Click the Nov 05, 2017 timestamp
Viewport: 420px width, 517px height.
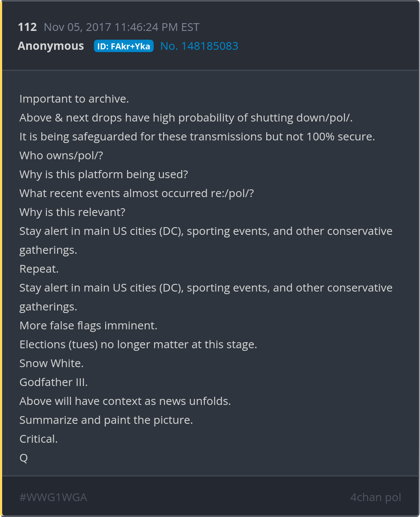pyautogui.click(x=122, y=27)
